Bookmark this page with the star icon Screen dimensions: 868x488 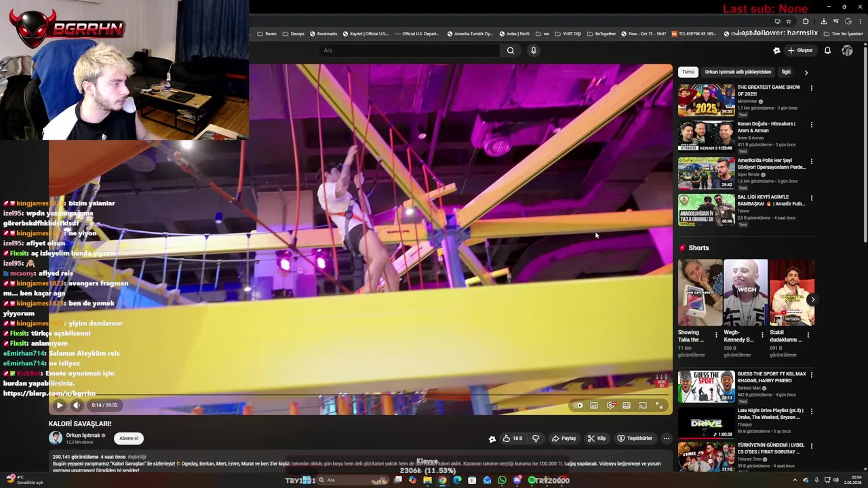788,21
